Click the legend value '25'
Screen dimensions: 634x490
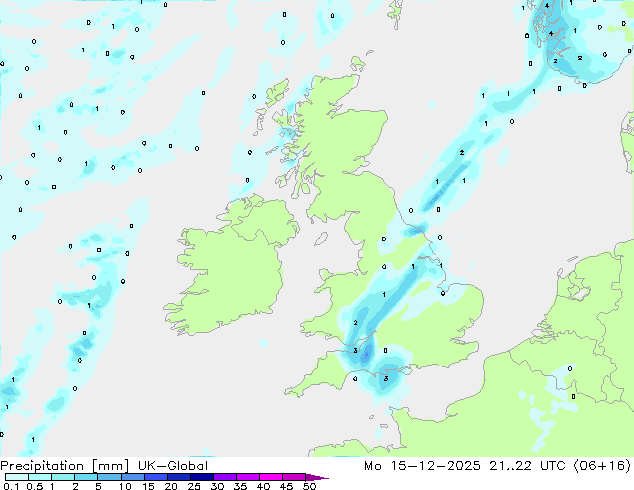[194, 486]
